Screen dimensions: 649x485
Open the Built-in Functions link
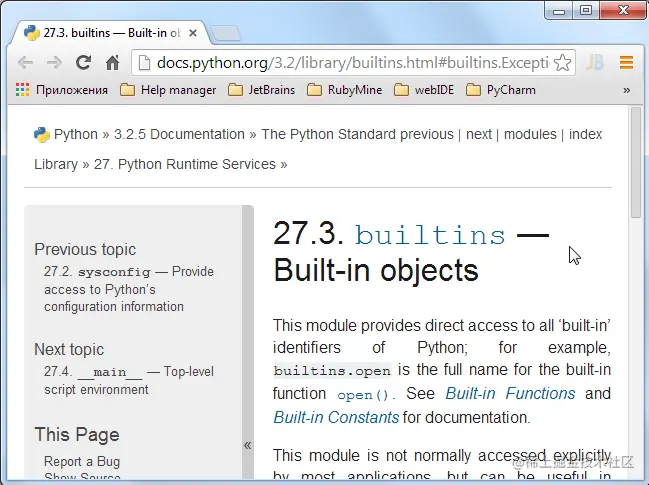pyautogui.click(x=510, y=393)
